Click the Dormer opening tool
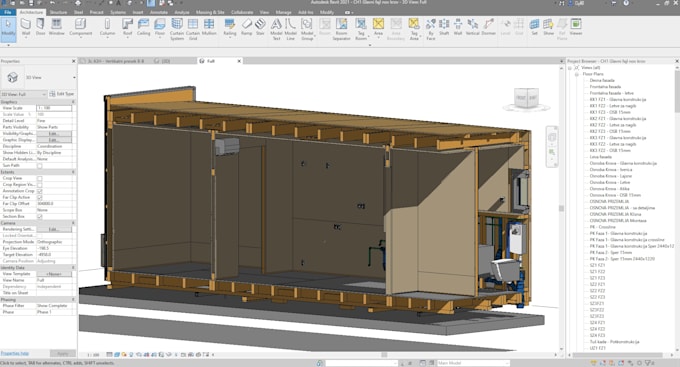 click(x=488, y=27)
